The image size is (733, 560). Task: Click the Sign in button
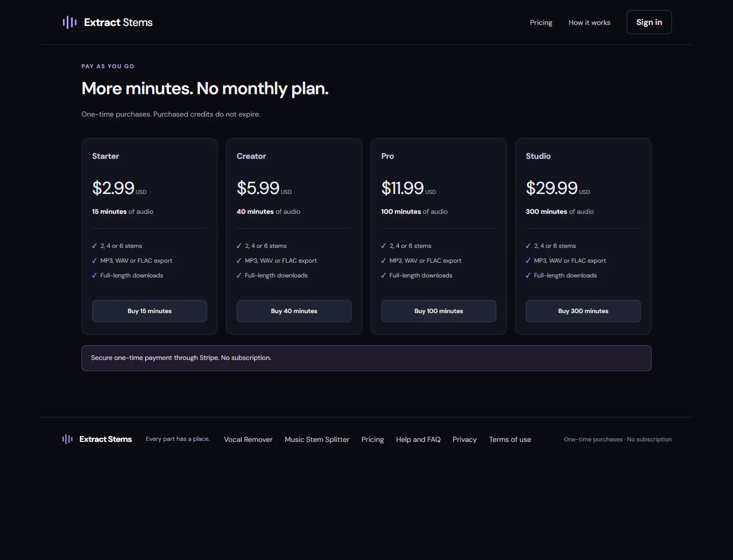pos(649,22)
